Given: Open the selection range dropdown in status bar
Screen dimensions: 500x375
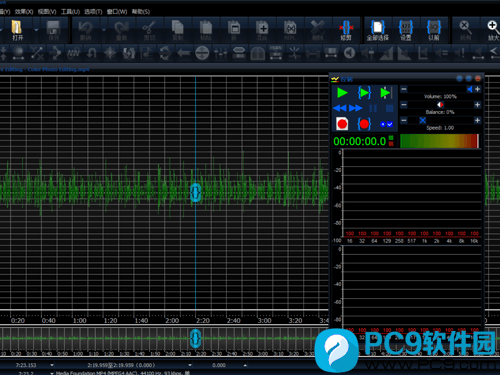Looking at the screenshot, I should (x=190, y=365).
